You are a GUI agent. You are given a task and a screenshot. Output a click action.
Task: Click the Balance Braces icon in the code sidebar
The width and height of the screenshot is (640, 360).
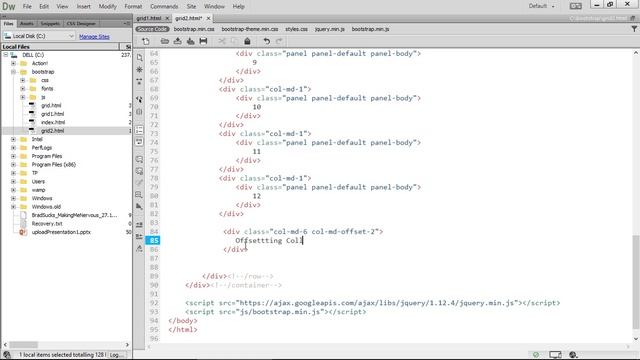coord(139,112)
